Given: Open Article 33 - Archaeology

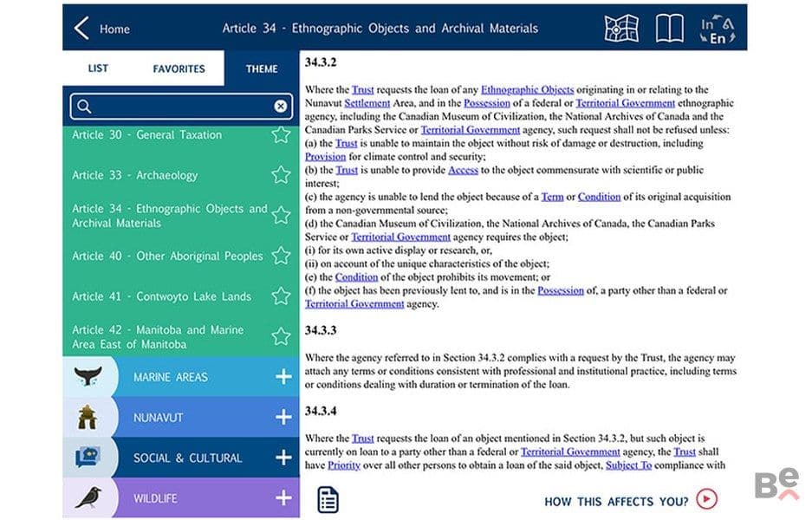Looking at the screenshot, I should pyautogui.click(x=134, y=175).
